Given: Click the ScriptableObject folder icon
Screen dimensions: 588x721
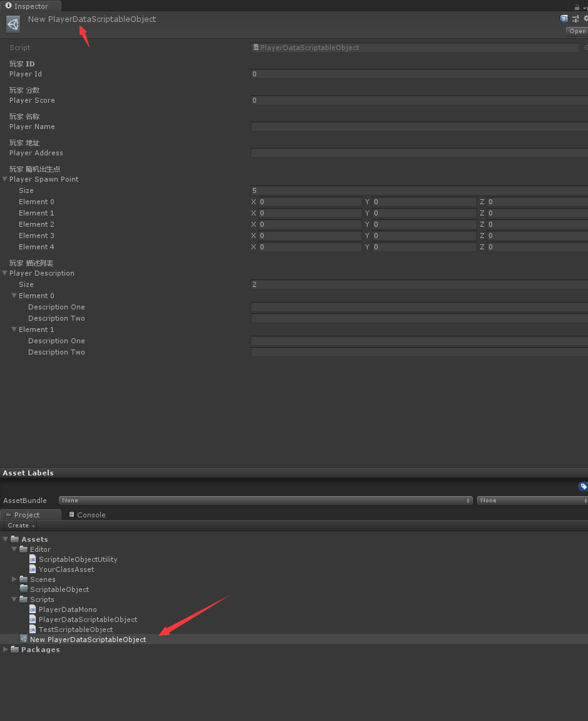Looking at the screenshot, I should pyautogui.click(x=24, y=589).
